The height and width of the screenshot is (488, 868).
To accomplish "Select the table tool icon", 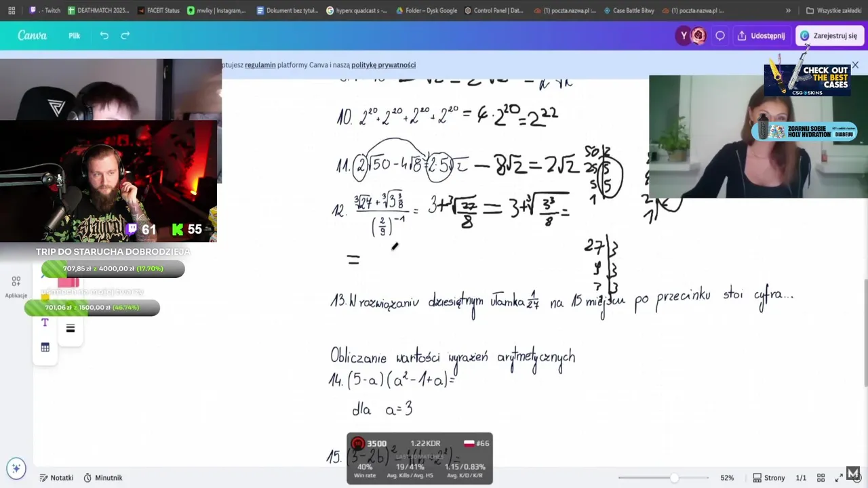I will click(45, 348).
